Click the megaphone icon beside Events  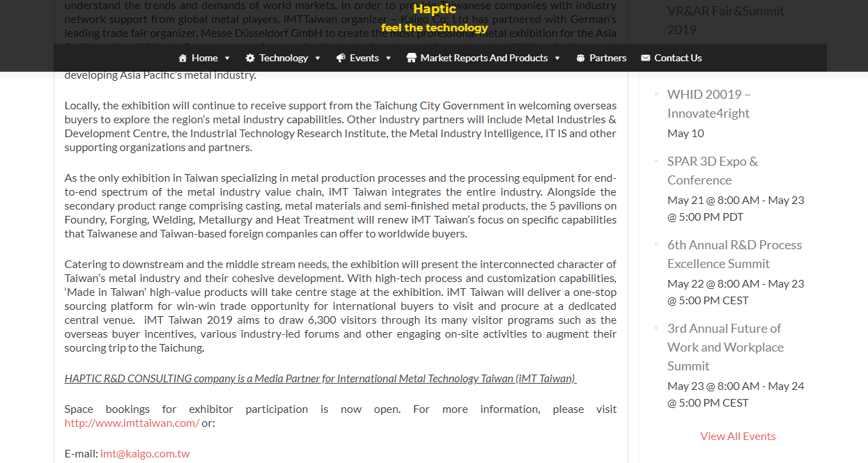coord(341,58)
